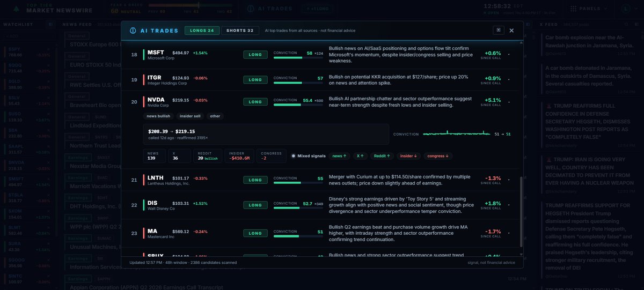The width and height of the screenshot is (644, 290).
Task: Expand the ITGR trade row via its dot
Action: point(509,80)
